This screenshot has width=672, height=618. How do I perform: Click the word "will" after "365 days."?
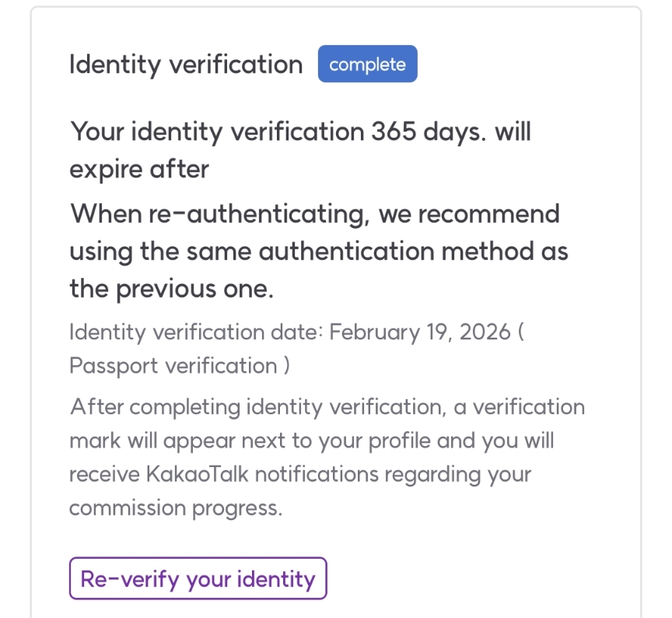coord(512,132)
